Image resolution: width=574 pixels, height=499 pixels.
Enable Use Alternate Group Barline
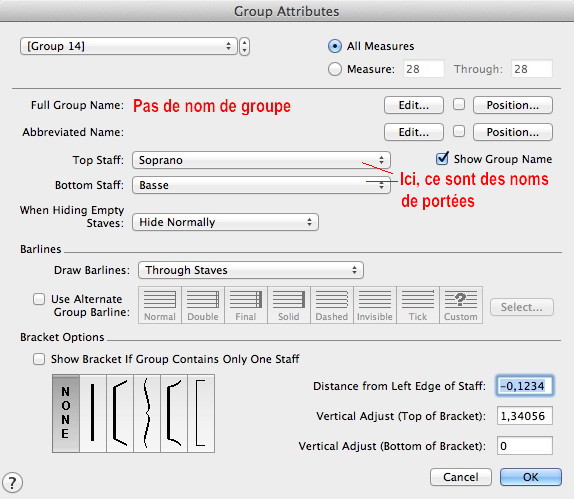point(39,299)
